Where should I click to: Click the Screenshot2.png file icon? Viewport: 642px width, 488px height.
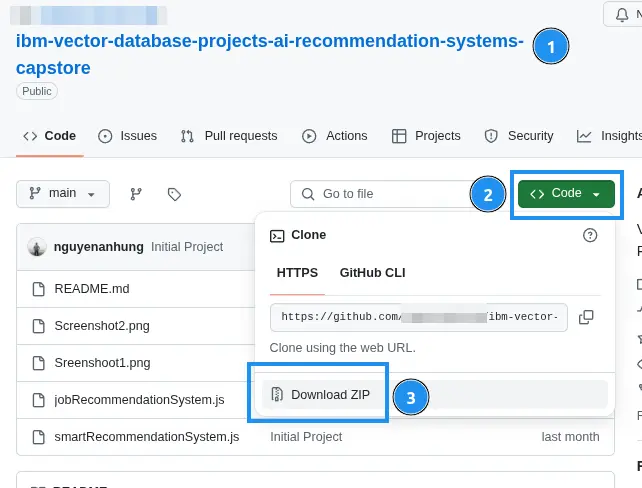point(38,326)
